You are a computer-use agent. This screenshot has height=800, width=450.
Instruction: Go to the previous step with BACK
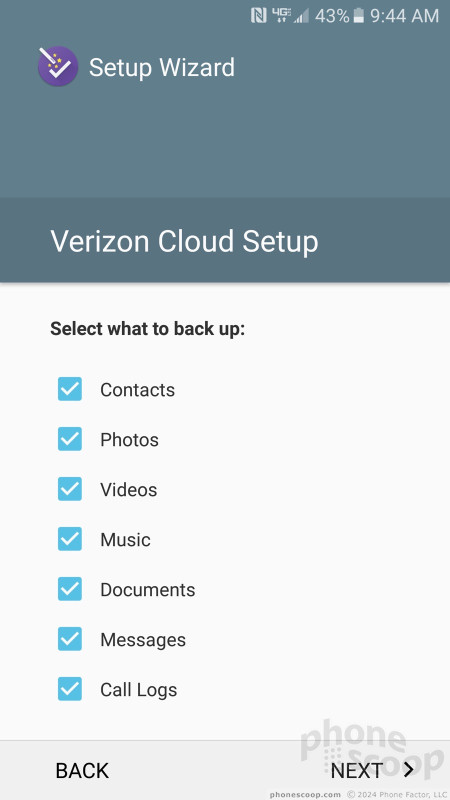point(82,770)
